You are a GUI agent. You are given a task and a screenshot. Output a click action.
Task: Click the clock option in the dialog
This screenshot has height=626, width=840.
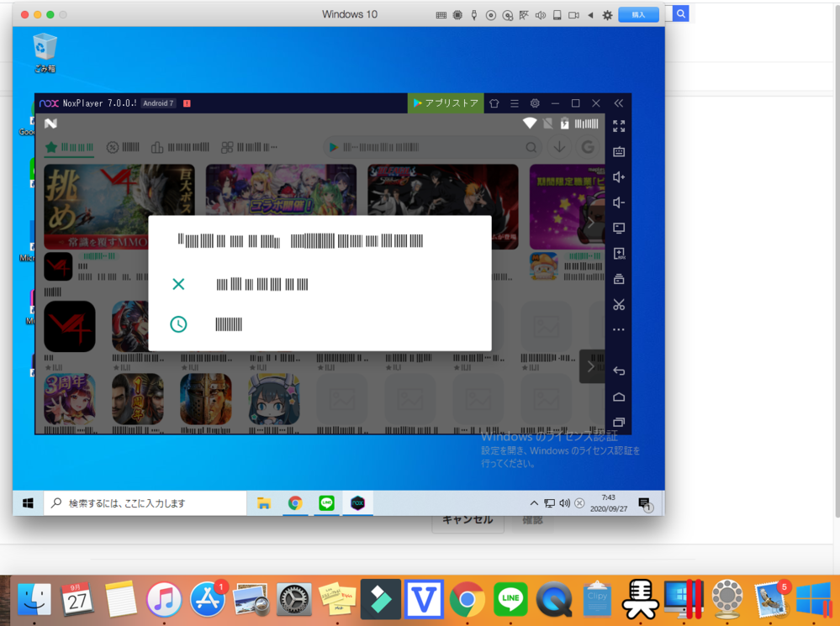178,324
